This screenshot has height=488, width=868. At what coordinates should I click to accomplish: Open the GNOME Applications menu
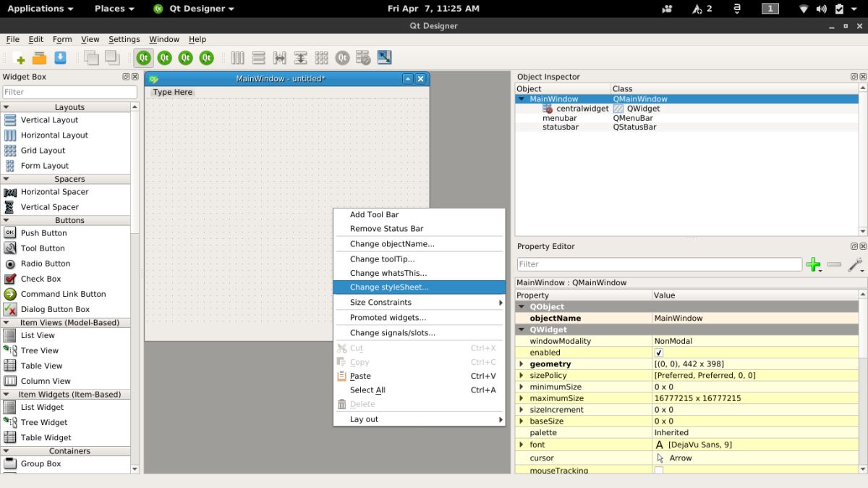(x=40, y=9)
